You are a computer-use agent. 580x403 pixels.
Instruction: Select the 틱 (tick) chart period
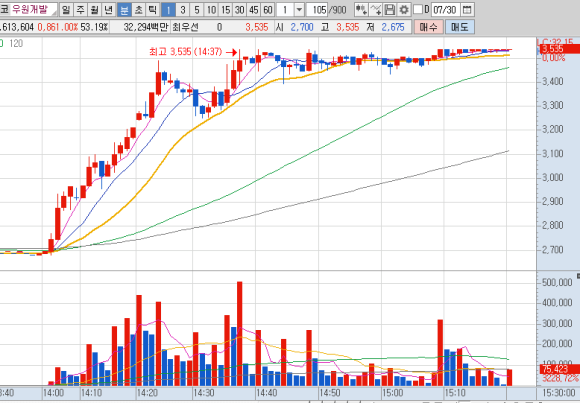(x=152, y=10)
